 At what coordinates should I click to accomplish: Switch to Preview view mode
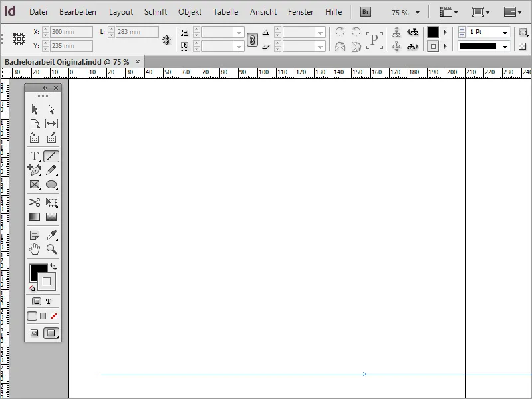tap(51, 333)
